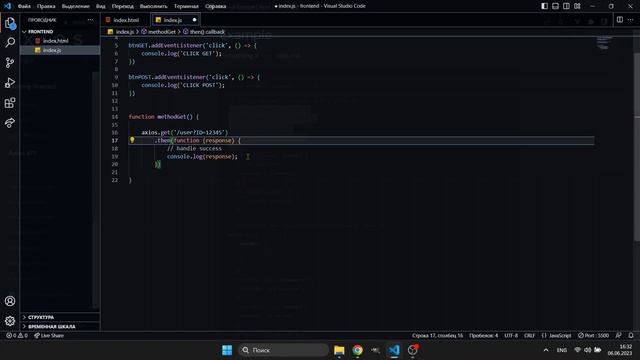Image resolution: width=640 pixels, height=360 pixels.
Task: Open the Run and Debug view
Action: pos(10,82)
